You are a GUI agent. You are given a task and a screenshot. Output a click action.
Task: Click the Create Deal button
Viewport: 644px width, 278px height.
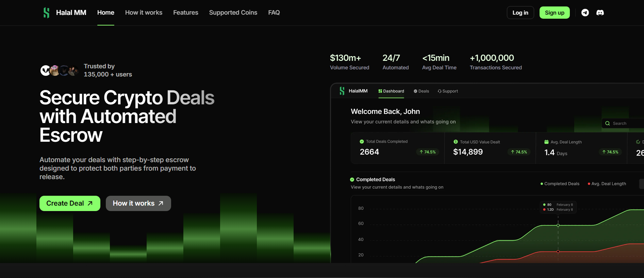pos(70,203)
